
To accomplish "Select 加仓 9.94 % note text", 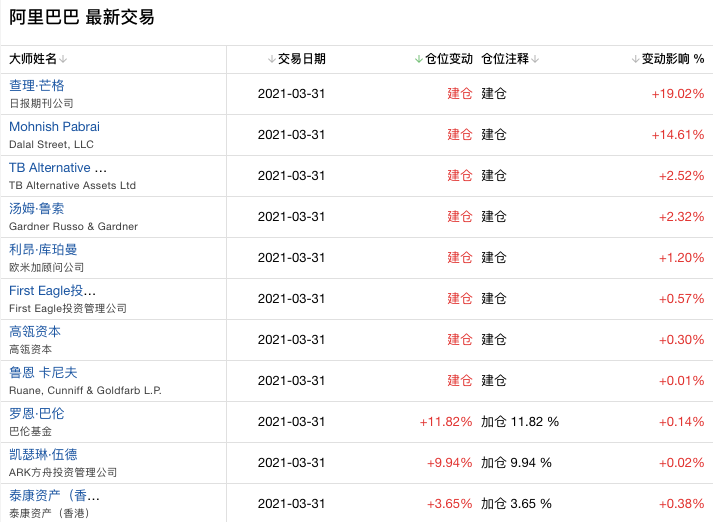I will coord(517,462).
